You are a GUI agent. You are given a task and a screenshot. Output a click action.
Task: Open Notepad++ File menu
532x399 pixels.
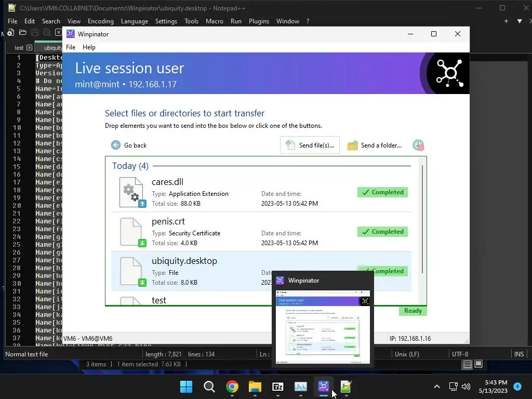pos(12,21)
